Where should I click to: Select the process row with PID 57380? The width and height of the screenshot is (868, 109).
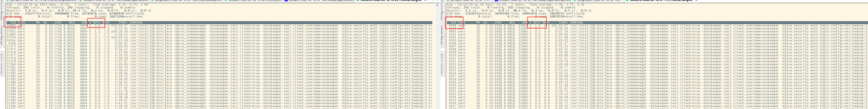click(x=219, y=64)
